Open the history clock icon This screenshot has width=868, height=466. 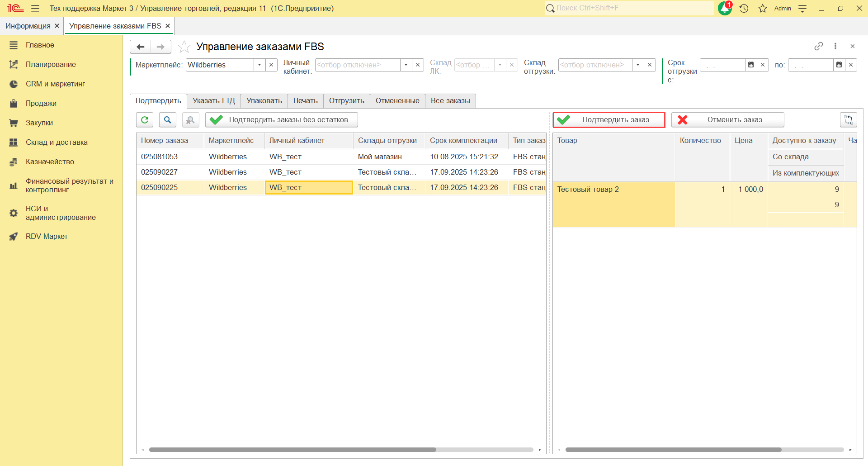pos(744,8)
